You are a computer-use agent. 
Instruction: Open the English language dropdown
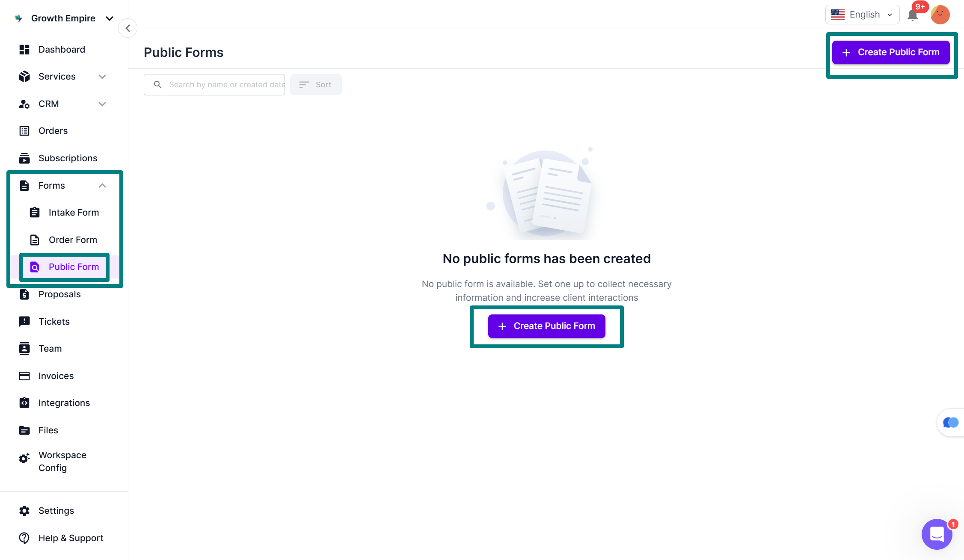click(x=862, y=15)
